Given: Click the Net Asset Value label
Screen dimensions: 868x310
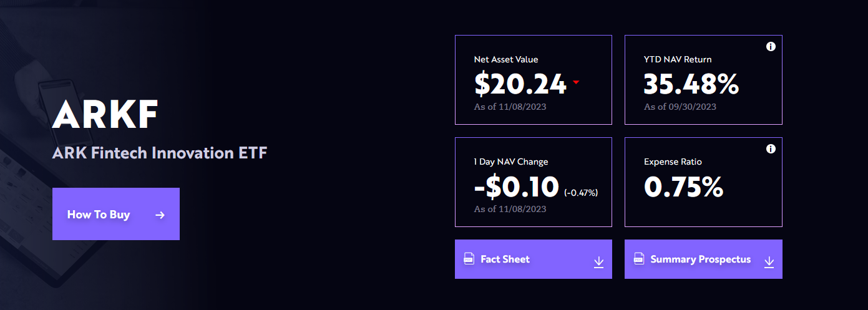Looking at the screenshot, I should click(x=506, y=59).
